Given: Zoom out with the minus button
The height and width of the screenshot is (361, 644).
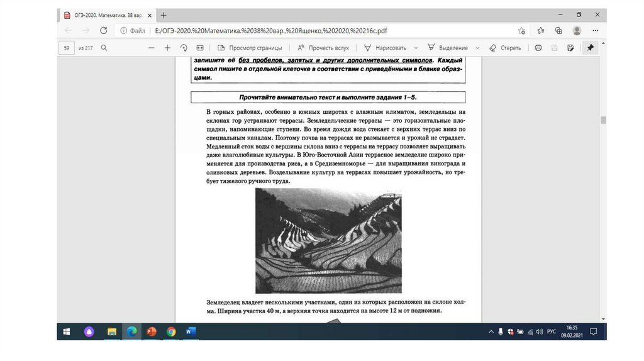Looking at the screenshot, I should click(x=152, y=48).
